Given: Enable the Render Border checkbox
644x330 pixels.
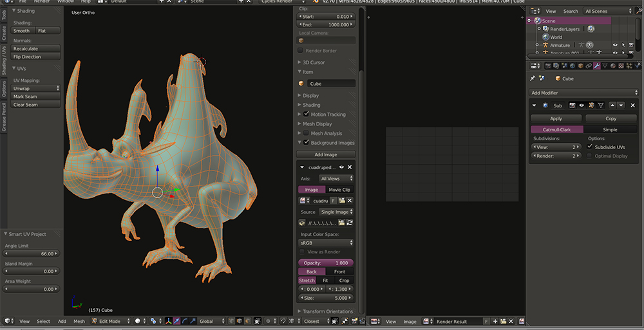Looking at the screenshot, I should point(300,50).
